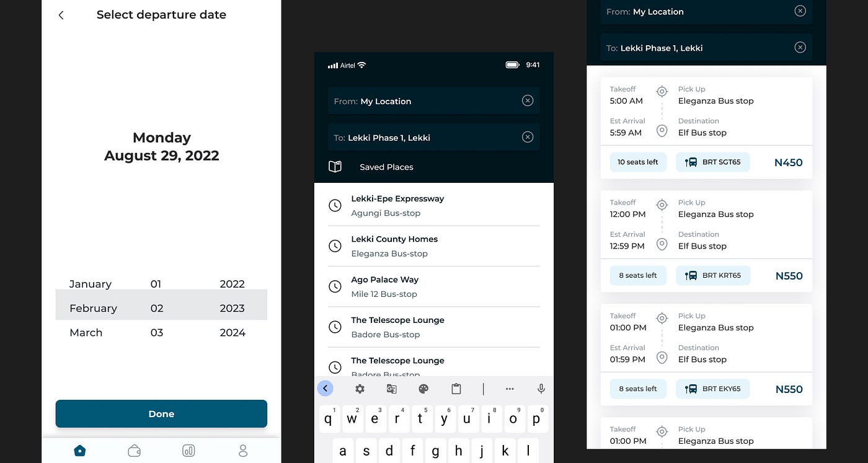
Task: Tap the battery icon in the phone status bar
Action: pyautogui.click(x=512, y=64)
